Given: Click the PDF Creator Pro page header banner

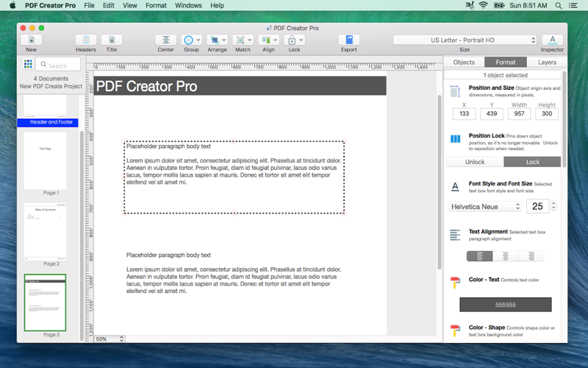Looking at the screenshot, I should click(240, 86).
